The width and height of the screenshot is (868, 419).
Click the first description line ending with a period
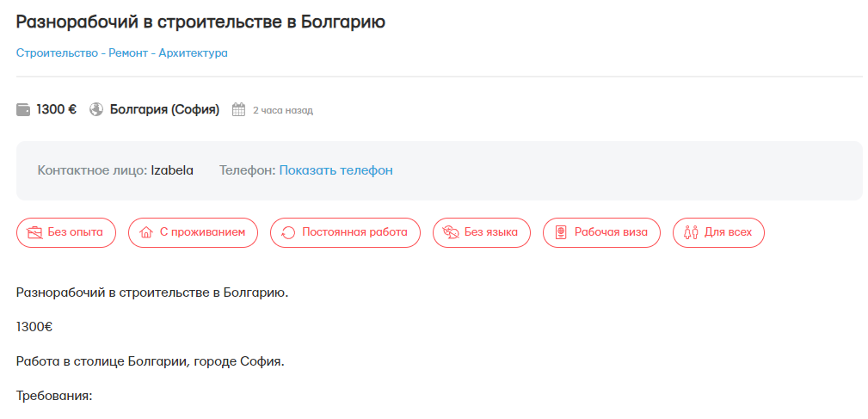pos(152,293)
